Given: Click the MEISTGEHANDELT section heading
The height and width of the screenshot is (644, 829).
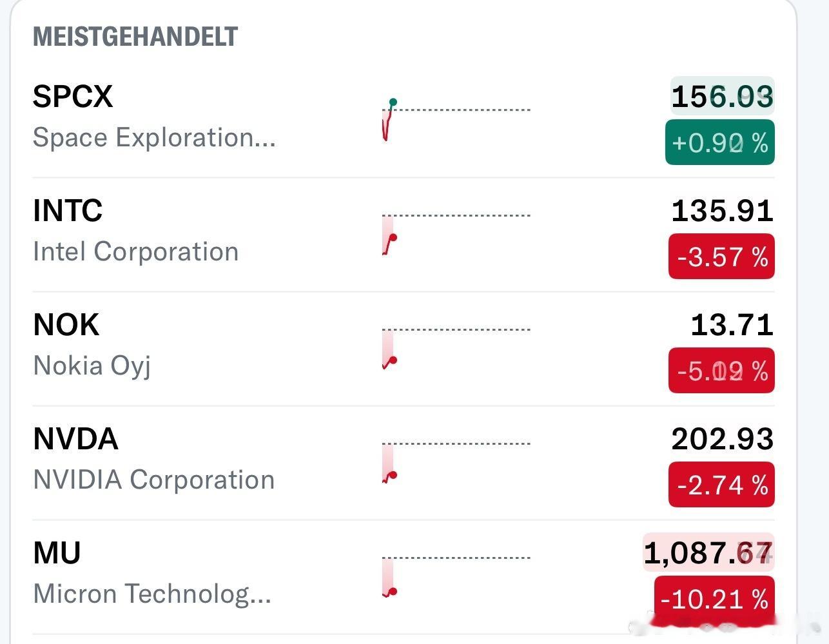Looking at the screenshot, I should [135, 37].
